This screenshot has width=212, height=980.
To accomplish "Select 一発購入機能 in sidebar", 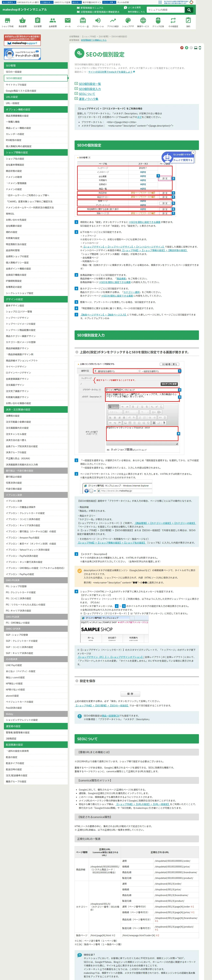I will (36, 122).
